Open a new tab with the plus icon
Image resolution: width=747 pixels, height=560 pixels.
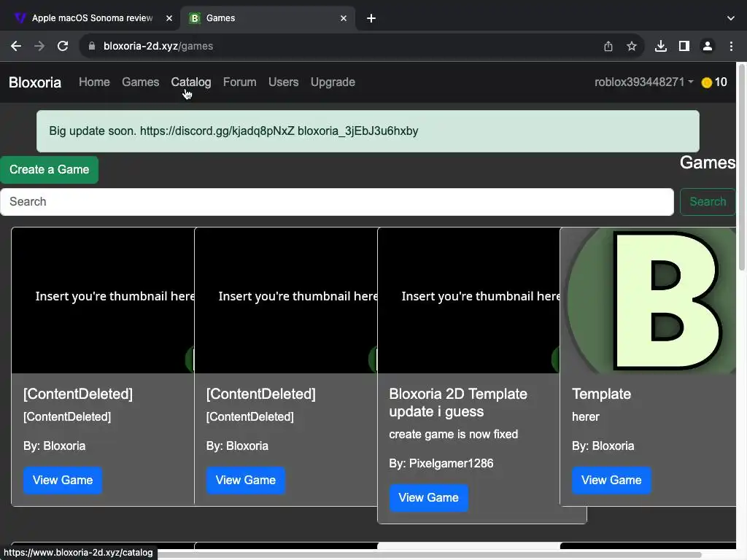point(371,18)
